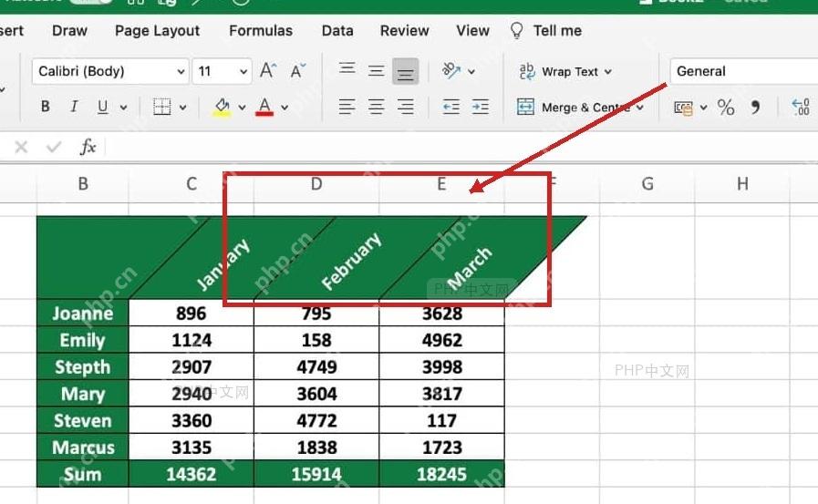Select cell with Marcus
This screenshot has height=504, width=818.
(x=82, y=447)
